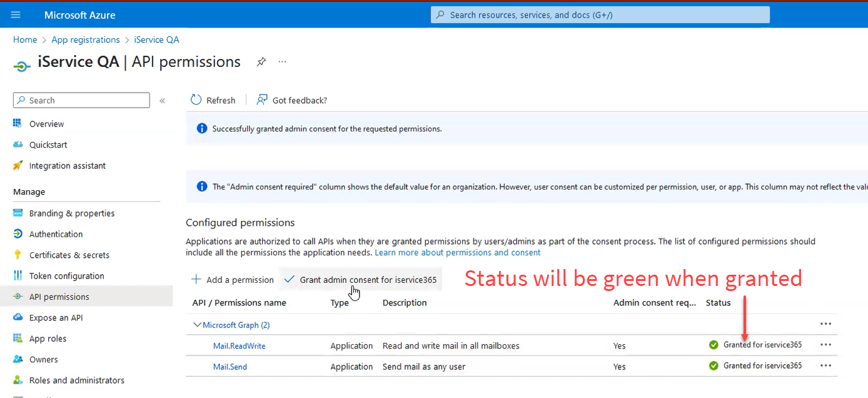Focus the global Azure search box
Screen dimensions: 868x398
pyautogui.click(x=600, y=15)
